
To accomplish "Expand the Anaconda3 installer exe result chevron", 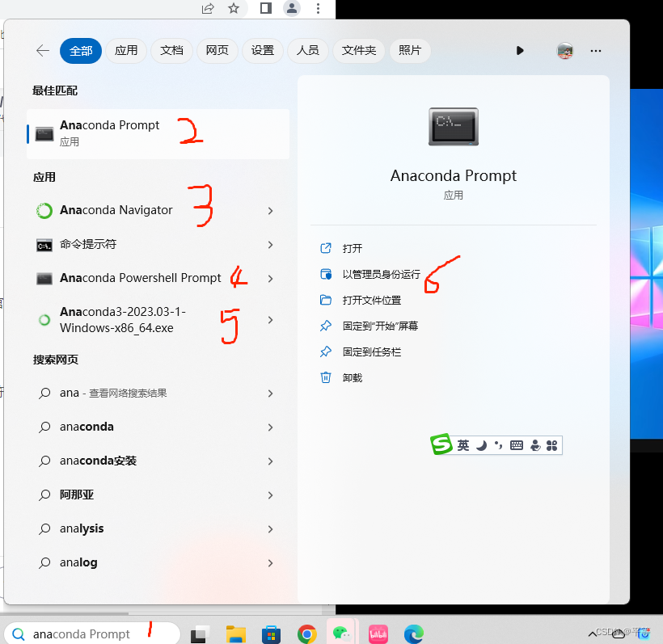I will pos(271,320).
